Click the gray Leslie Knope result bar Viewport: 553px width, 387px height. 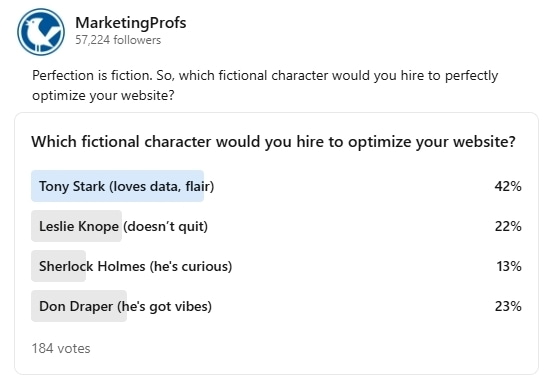(77, 226)
